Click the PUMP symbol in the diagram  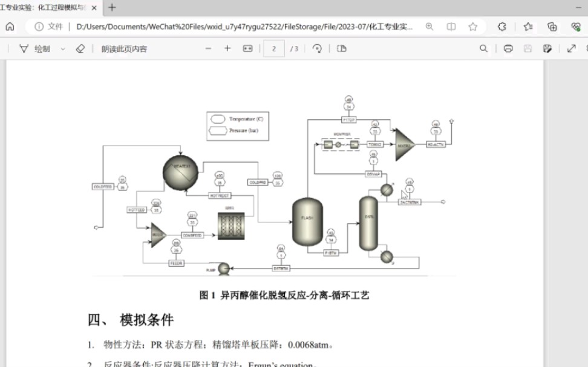(x=223, y=268)
